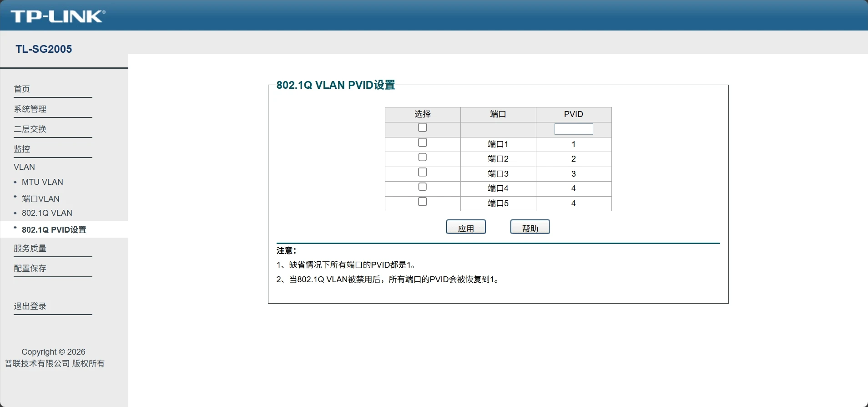Open 二层交换 menu
The height and width of the screenshot is (407, 868).
30,129
